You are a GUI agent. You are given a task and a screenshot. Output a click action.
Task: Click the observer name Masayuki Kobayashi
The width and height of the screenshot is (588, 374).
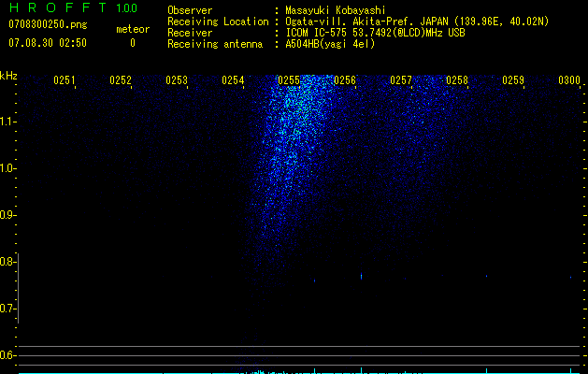[x=336, y=10]
